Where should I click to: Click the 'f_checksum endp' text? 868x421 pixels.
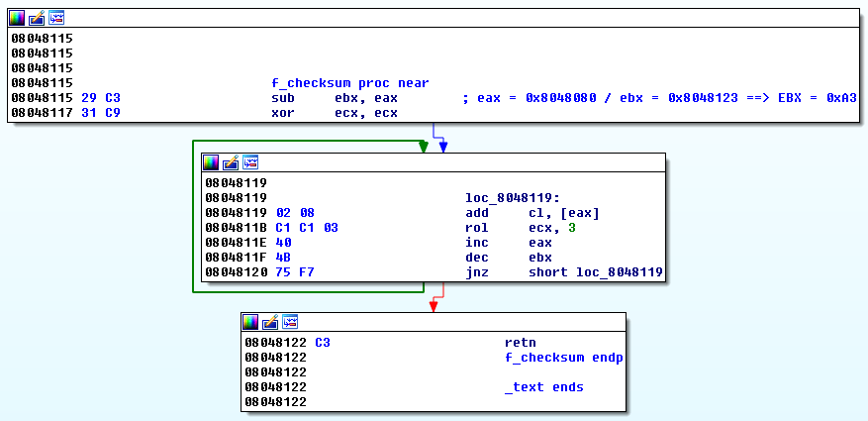coord(564,358)
